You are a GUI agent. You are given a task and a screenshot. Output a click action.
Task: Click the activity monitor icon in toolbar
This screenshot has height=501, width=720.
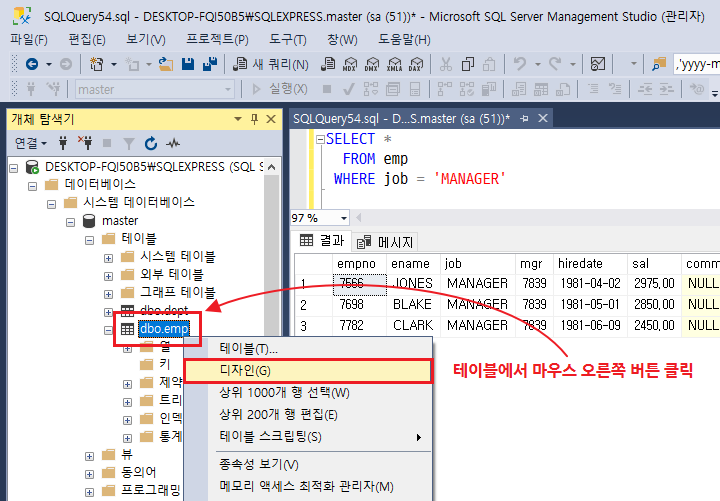click(597, 64)
